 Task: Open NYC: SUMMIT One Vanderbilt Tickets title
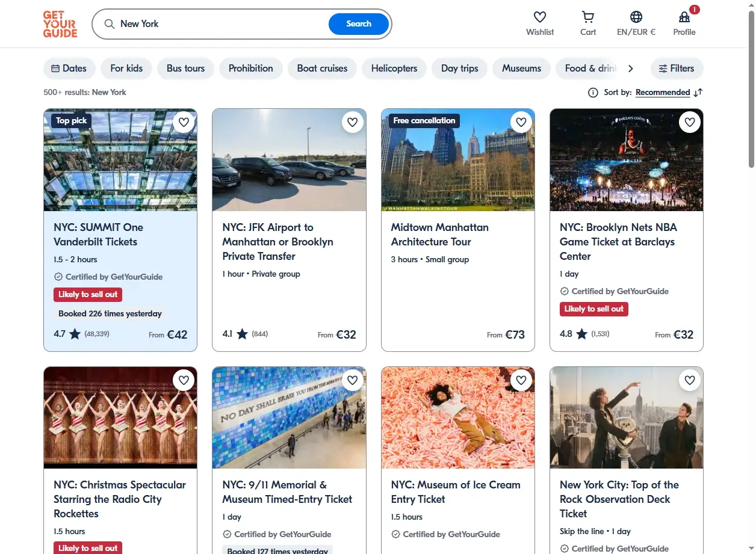pos(99,235)
